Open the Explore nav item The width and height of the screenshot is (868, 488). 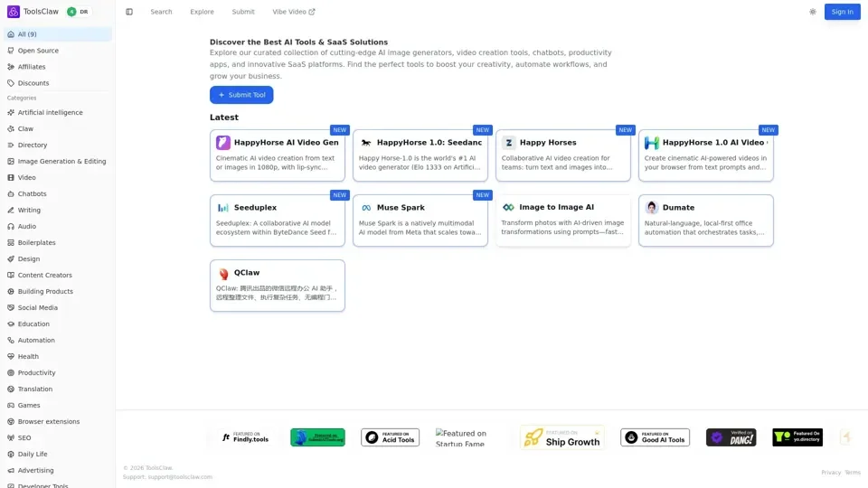pos(202,12)
